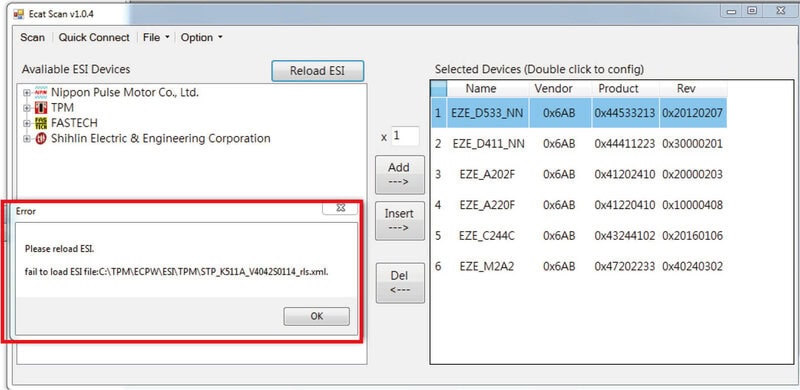Click the Nippon Pulse Motor vendor icon
The height and width of the screenshot is (390, 800).
pyautogui.click(x=40, y=93)
